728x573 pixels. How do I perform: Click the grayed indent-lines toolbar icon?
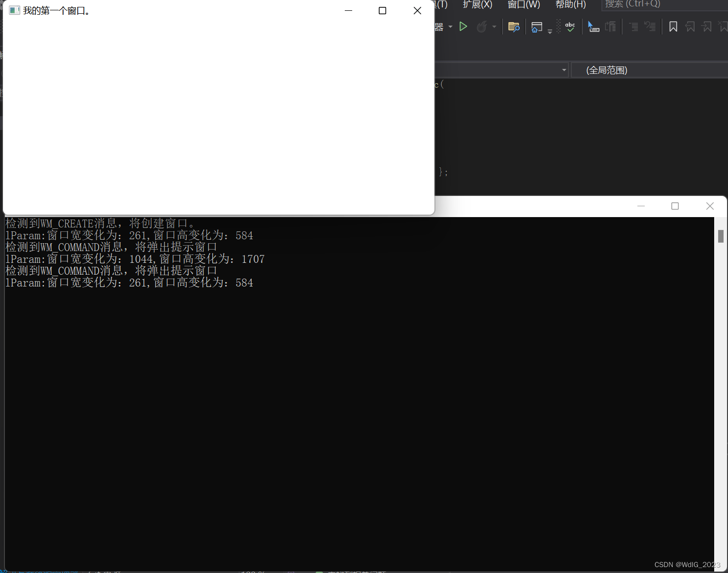point(610,27)
